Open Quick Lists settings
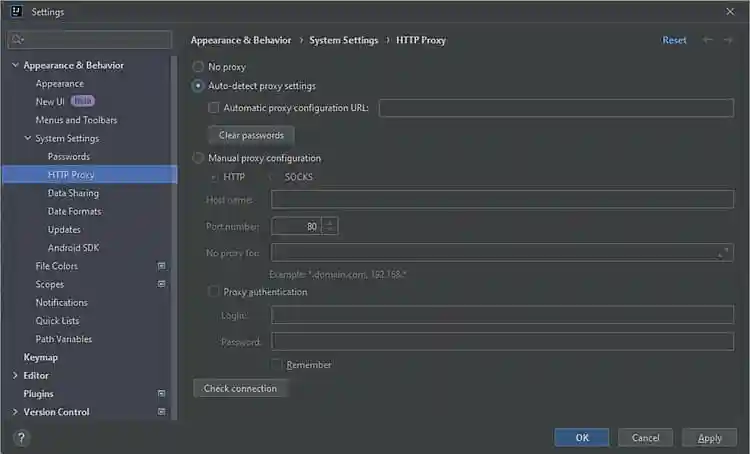Image resolution: width=750 pixels, height=454 pixels. click(57, 321)
